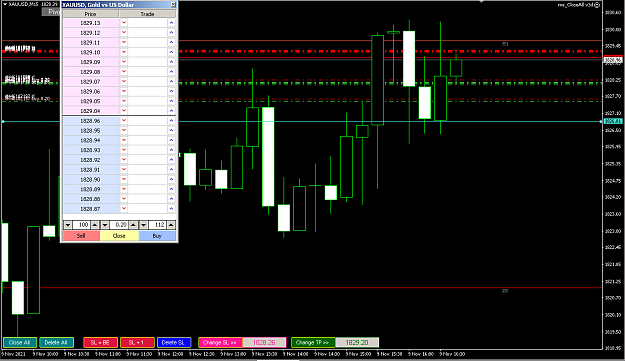Viewport: 625px width, 361px height.
Task: Click the 1828.90 price cell
Action: [x=90, y=179]
